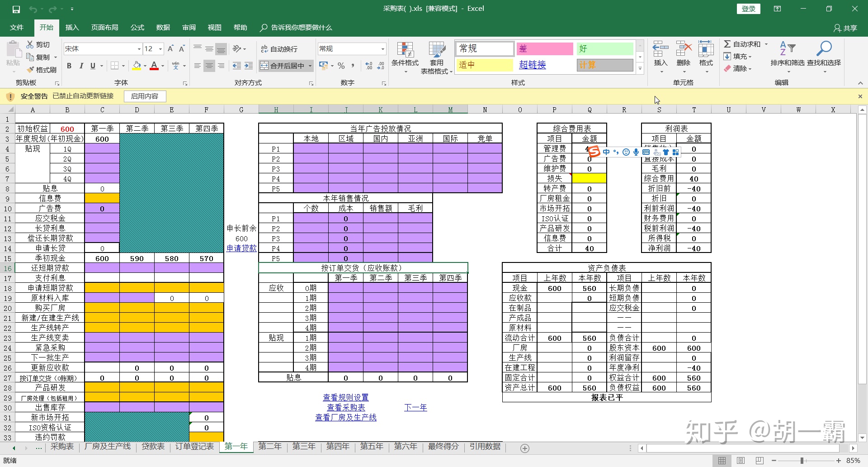Switch to the Page Layout (页面布局) tab

104,28
